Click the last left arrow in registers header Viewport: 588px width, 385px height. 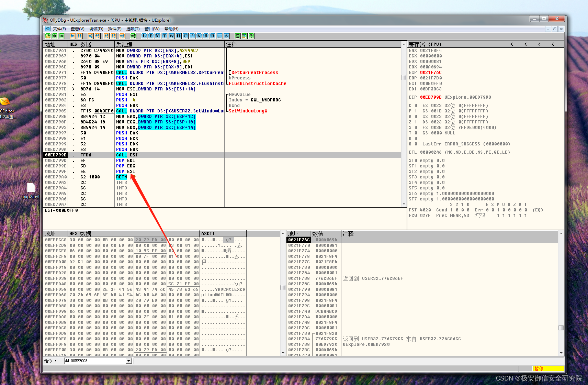553,44
